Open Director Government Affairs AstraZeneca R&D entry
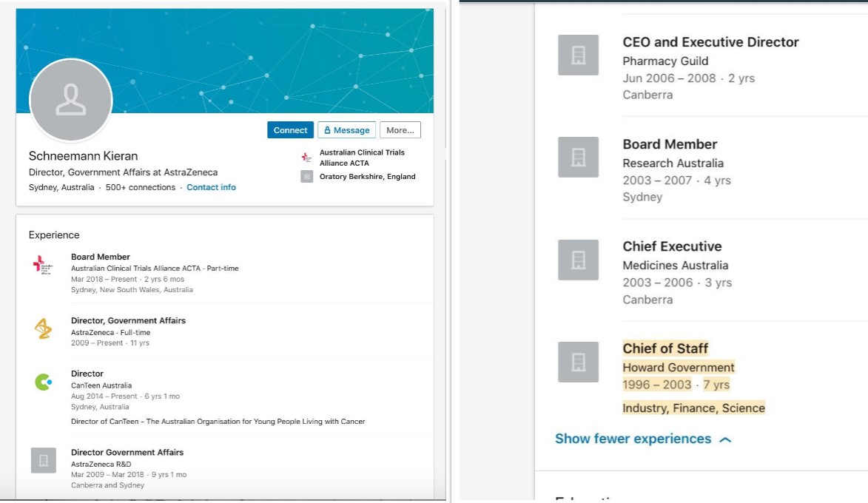The width and height of the screenshot is (868, 503). [127, 452]
